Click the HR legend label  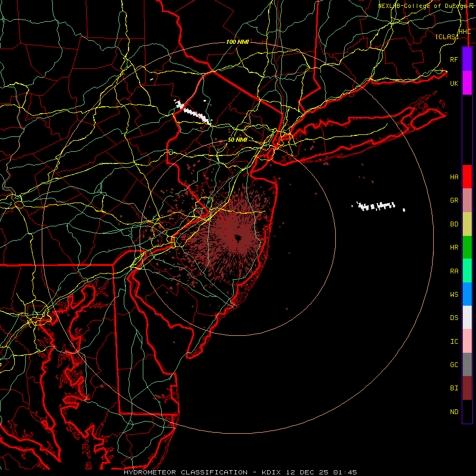pos(454,248)
